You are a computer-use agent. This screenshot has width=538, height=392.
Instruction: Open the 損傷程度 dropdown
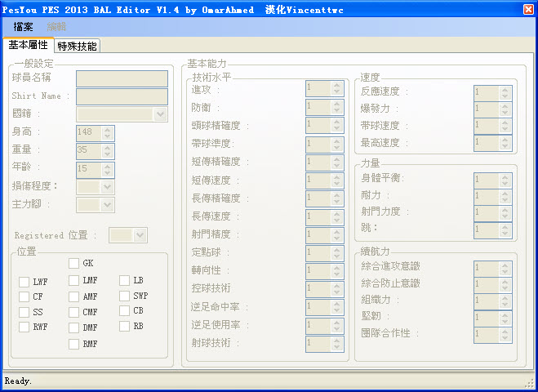tap(96, 187)
